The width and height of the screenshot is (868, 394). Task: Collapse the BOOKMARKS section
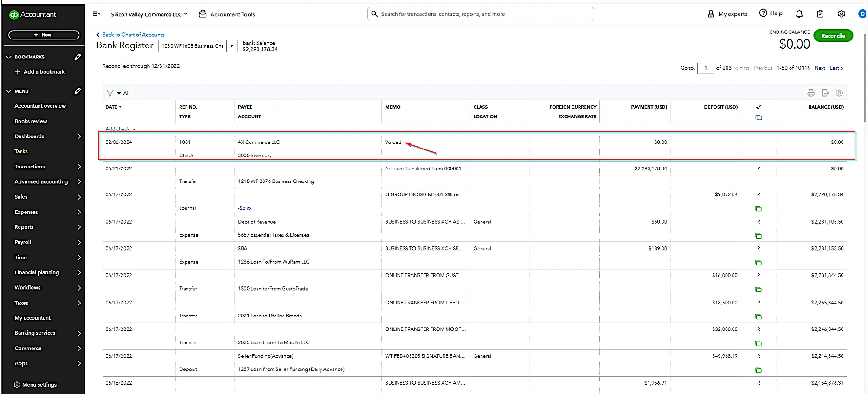(8, 57)
